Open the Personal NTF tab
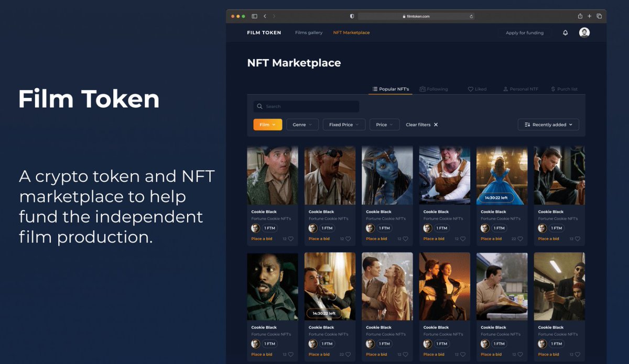This screenshot has width=629, height=364. [x=520, y=89]
